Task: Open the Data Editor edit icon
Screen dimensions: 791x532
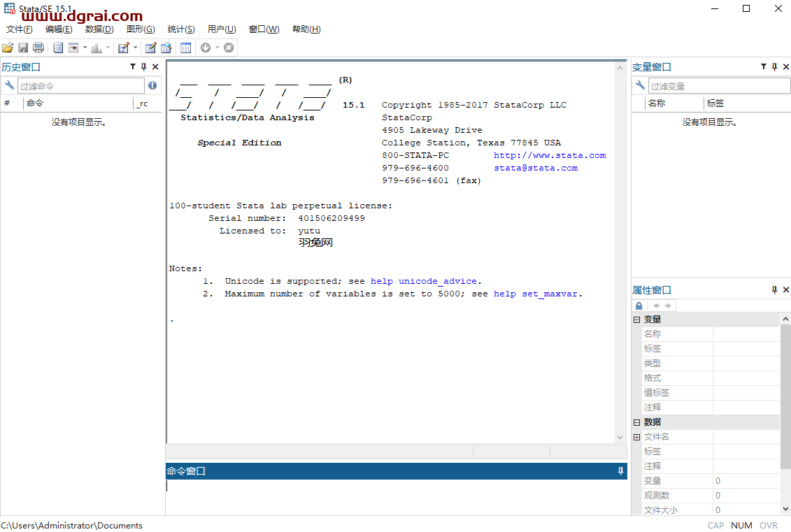Action: 150,48
